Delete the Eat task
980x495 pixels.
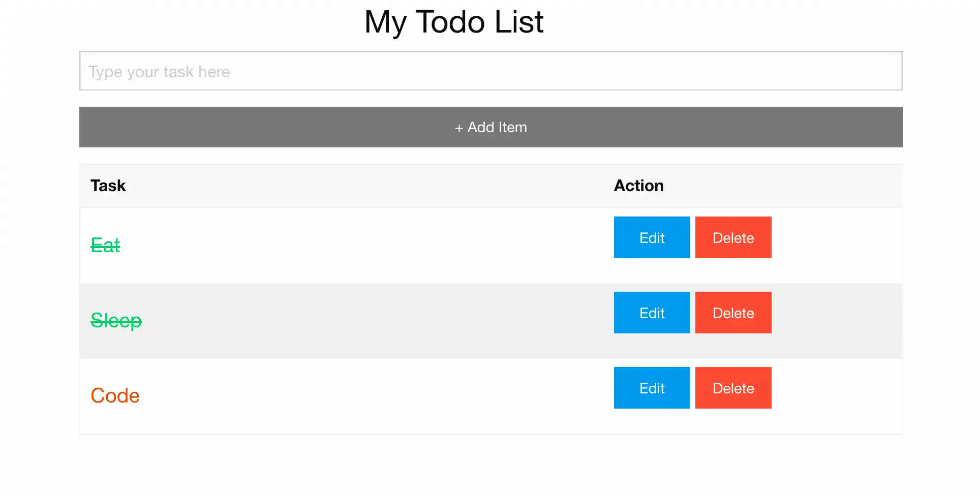733,238
